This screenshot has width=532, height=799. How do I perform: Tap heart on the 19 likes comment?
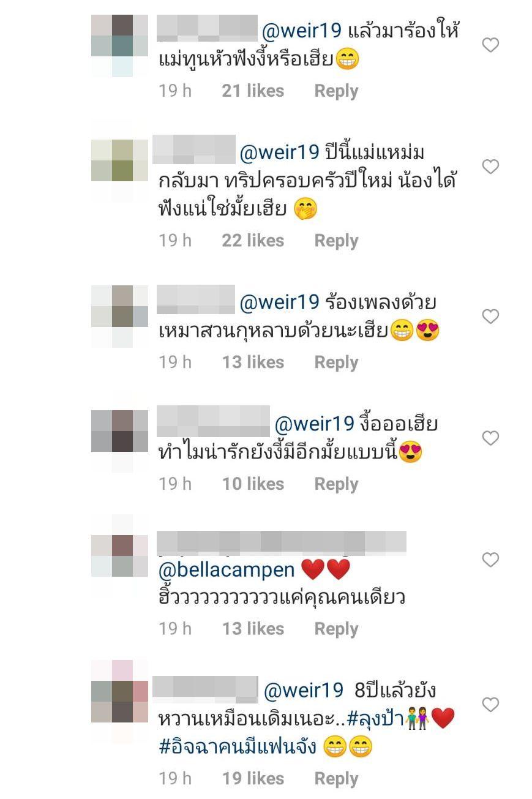pyautogui.click(x=490, y=705)
